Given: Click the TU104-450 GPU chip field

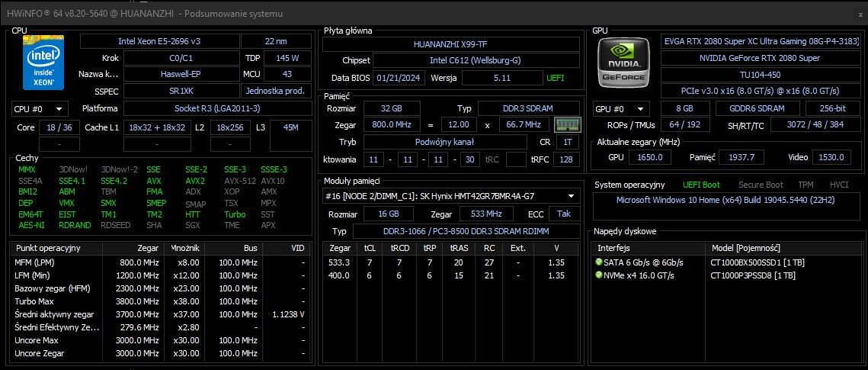Looking at the screenshot, I should (761, 74).
